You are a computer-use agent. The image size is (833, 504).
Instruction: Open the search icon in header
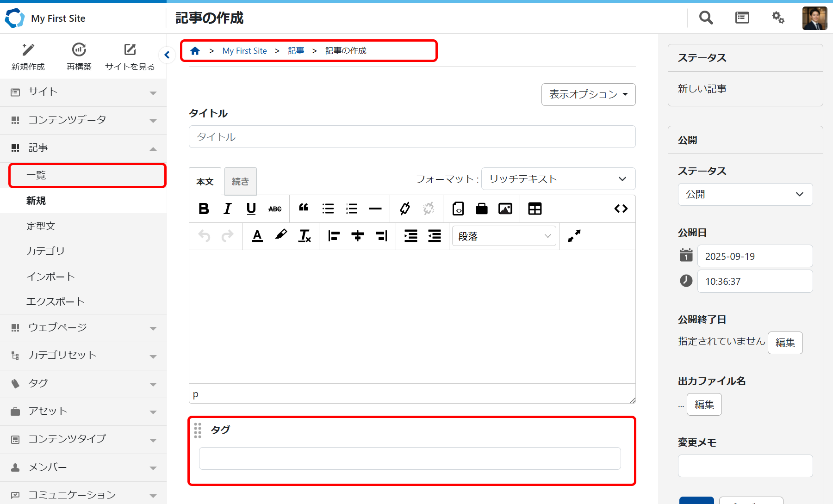point(706,18)
